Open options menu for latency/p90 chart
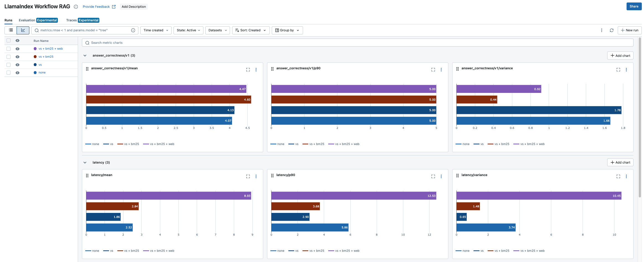 441,176
